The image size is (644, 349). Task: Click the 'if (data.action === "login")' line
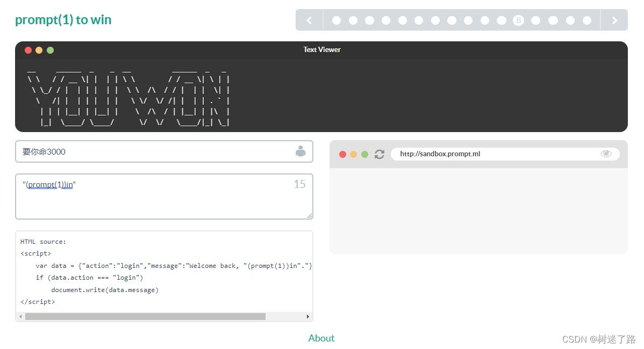(x=89, y=278)
